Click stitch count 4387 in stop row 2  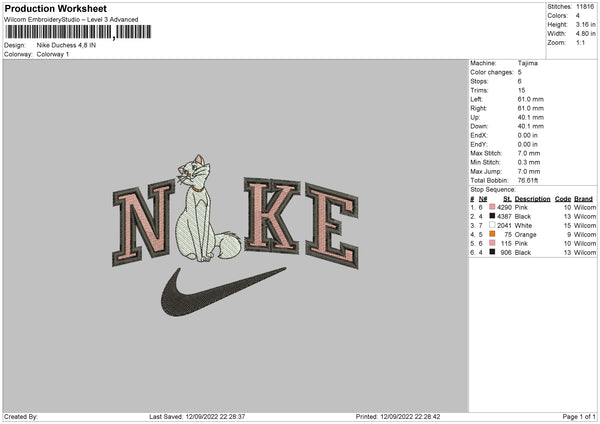click(x=504, y=217)
